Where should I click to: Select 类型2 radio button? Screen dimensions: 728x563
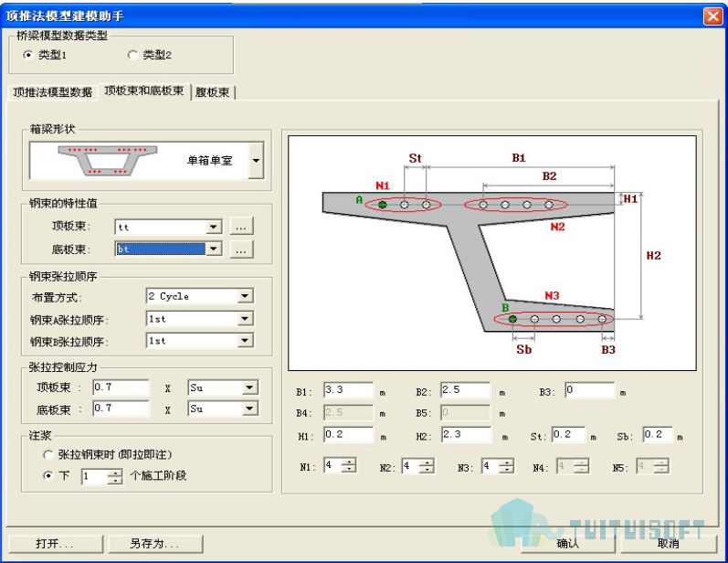click(132, 55)
